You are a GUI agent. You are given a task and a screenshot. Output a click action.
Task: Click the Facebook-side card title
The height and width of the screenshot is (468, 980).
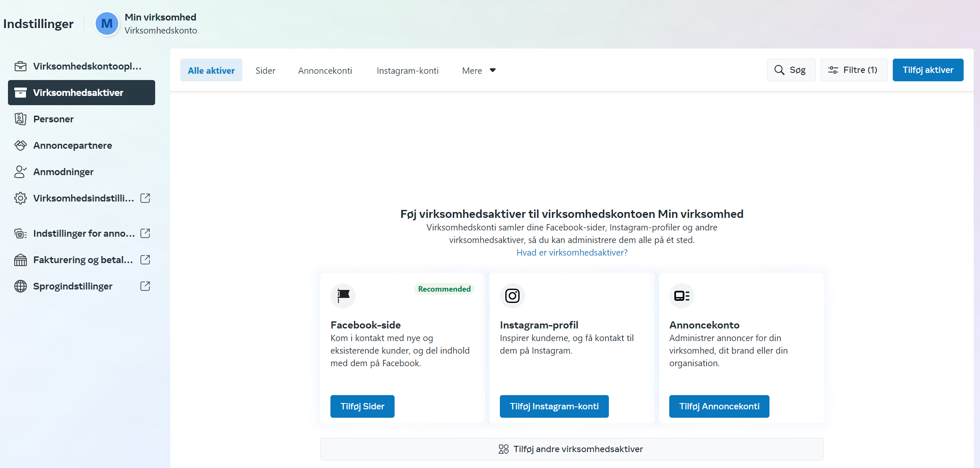coord(365,325)
